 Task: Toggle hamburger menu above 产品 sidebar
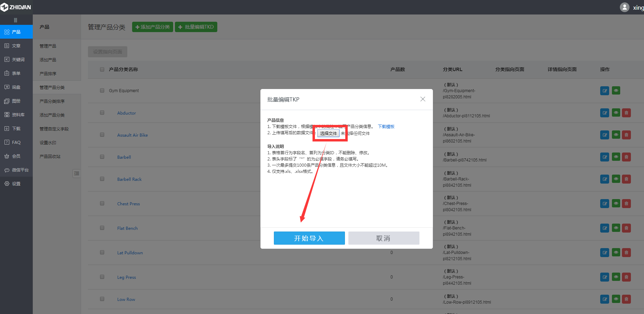tap(16, 20)
